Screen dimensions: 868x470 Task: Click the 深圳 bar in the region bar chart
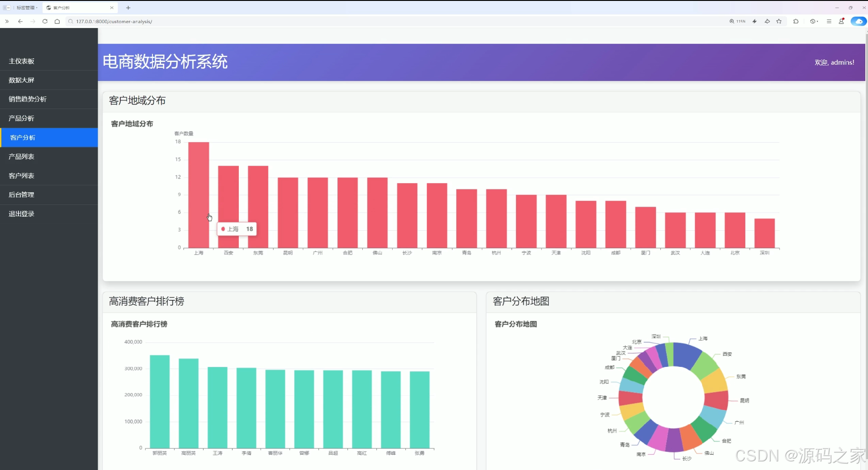pyautogui.click(x=765, y=233)
